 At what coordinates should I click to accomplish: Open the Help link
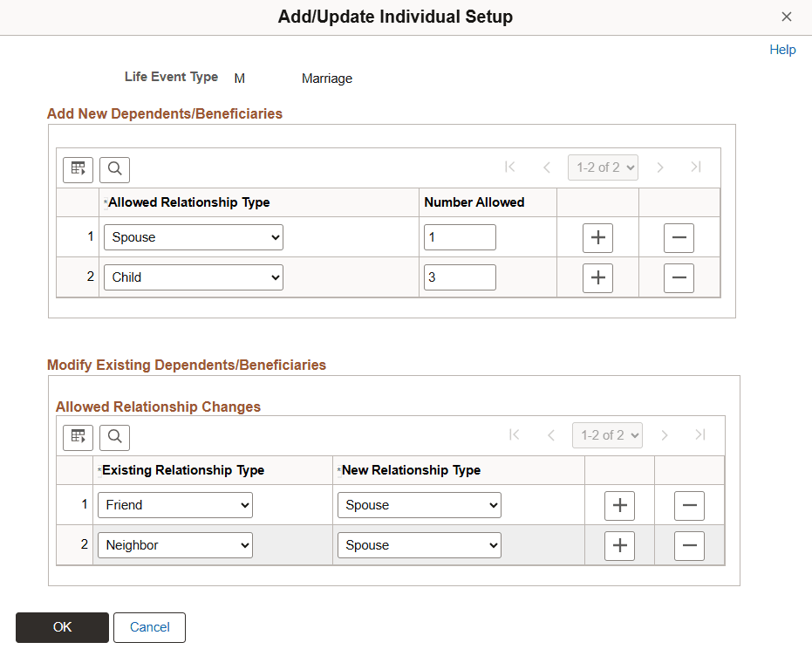[782, 50]
